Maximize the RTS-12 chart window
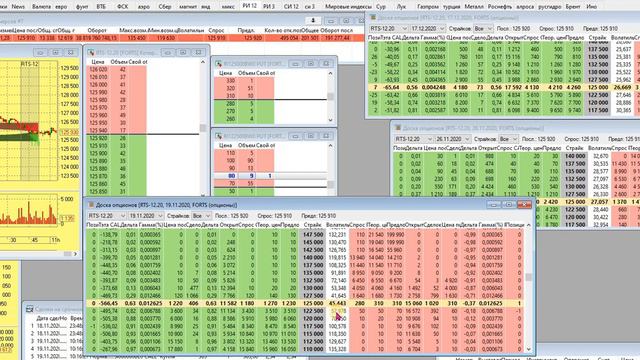The image size is (640, 360). 56,52
